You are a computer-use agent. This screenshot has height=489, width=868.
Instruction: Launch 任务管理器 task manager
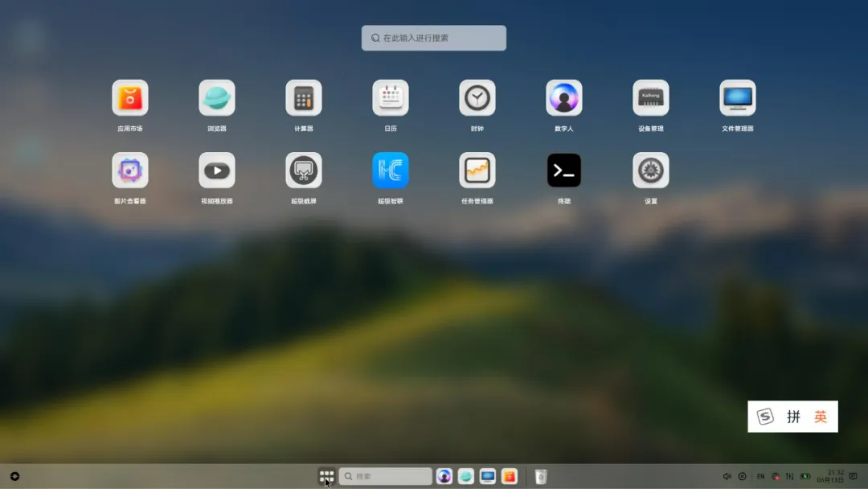click(x=477, y=171)
